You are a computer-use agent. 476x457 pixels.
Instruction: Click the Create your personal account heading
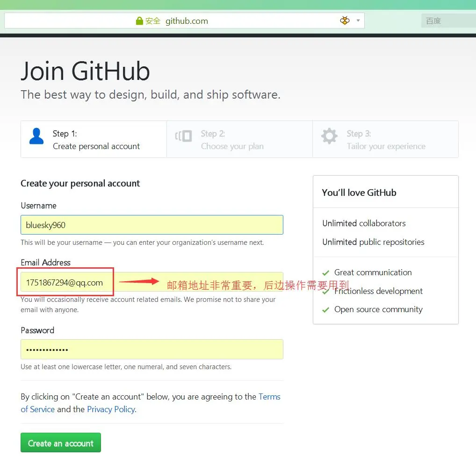click(x=80, y=184)
